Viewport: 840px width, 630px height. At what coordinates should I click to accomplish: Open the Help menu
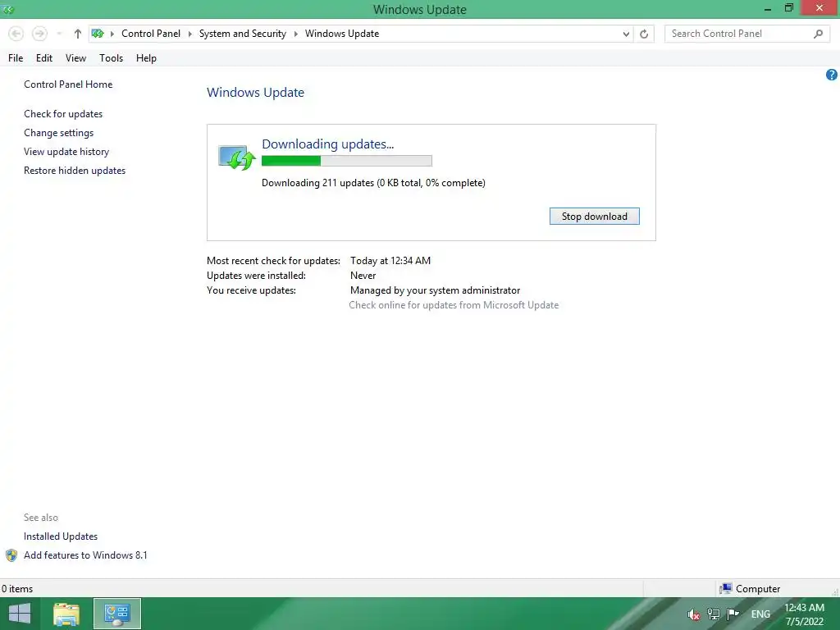pyautogui.click(x=146, y=58)
